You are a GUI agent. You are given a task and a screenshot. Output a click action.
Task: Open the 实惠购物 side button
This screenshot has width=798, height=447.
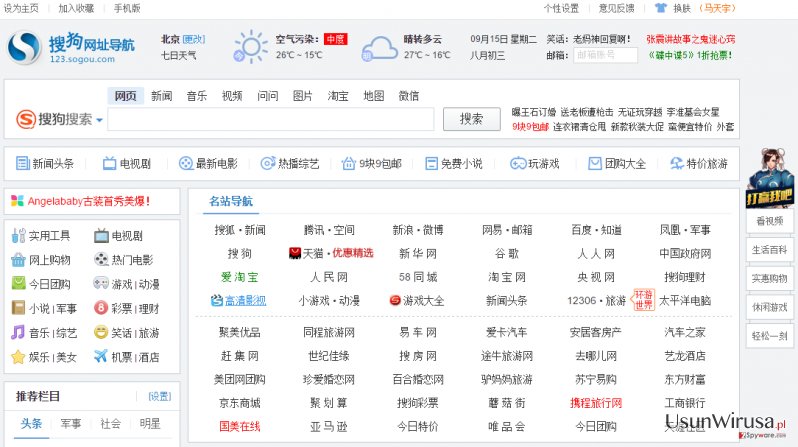tap(770, 278)
